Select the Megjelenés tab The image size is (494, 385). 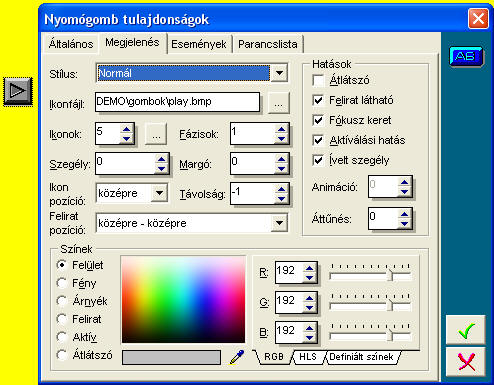[x=132, y=43]
